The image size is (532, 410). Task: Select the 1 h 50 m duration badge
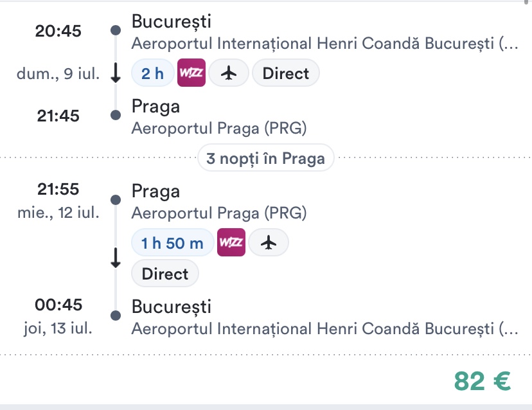click(172, 242)
